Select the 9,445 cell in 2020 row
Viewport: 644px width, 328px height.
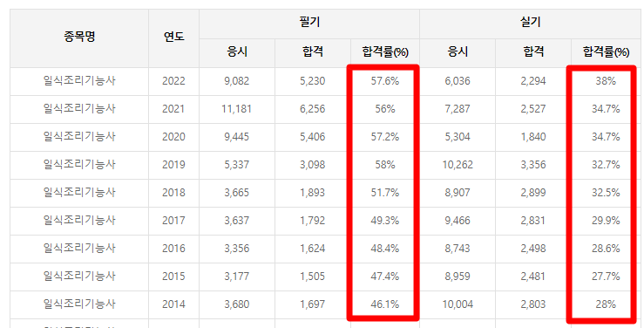point(236,137)
